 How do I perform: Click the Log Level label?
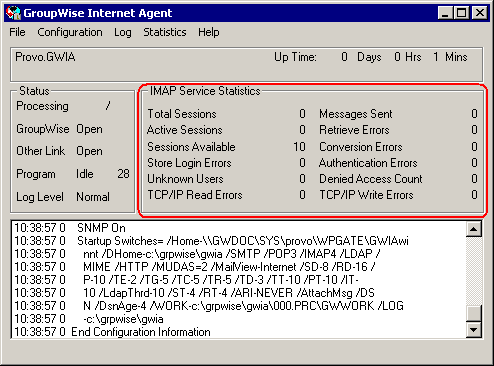[x=40, y=197]
